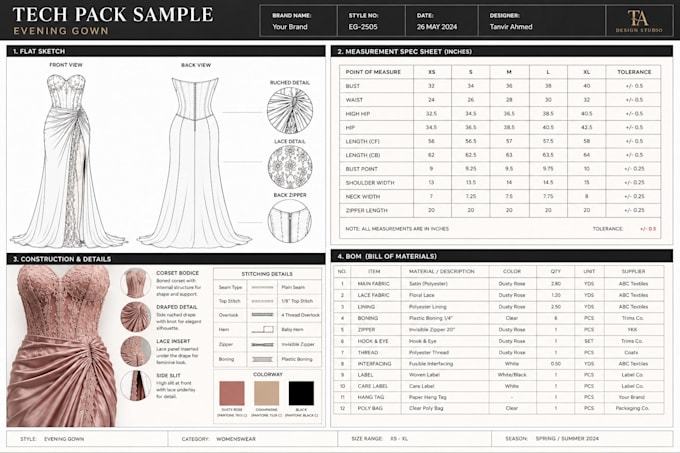The height and width of the screenshot is (453, 680).
Task: Click footer size range 'XS - XL'
Action: [x=399, y=439]
